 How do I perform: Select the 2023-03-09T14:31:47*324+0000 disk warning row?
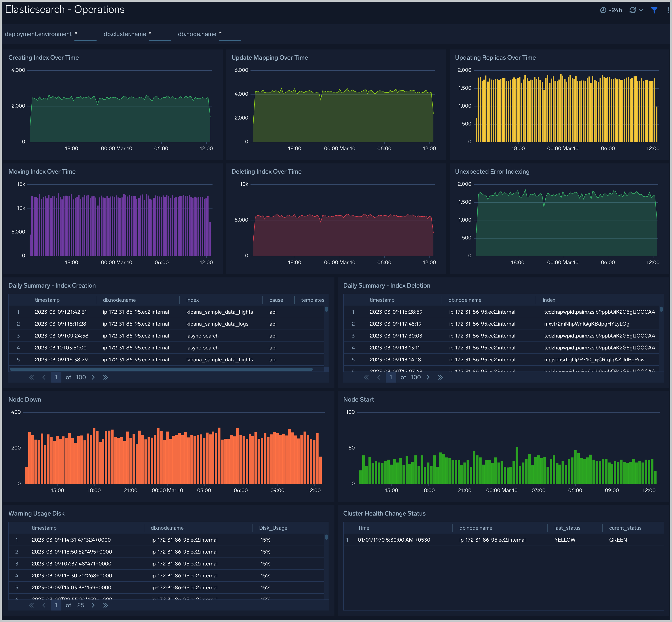(166, 540)
